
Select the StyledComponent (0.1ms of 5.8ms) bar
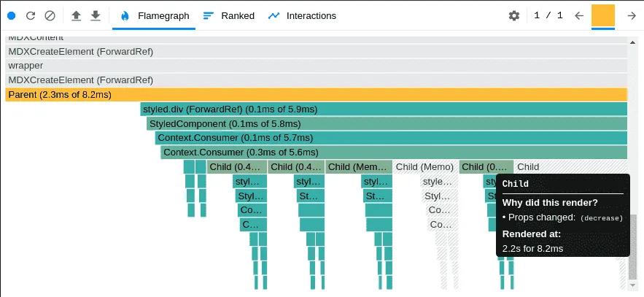pos(387,123)
